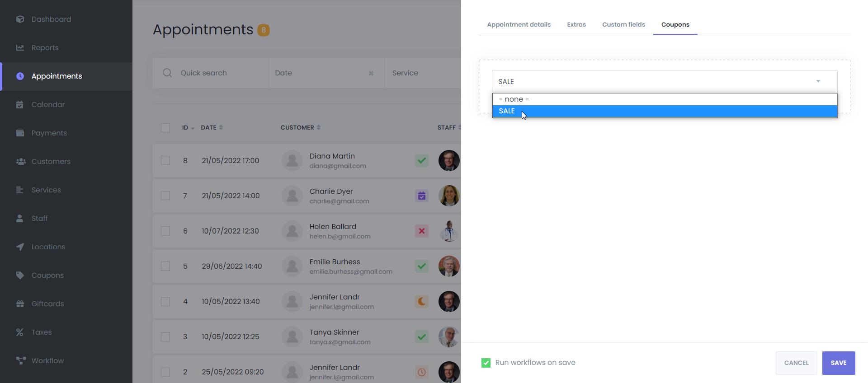This screenshot has width=868, height=383.
Task: Sort appointments by STAFF column
Action: 449,128
